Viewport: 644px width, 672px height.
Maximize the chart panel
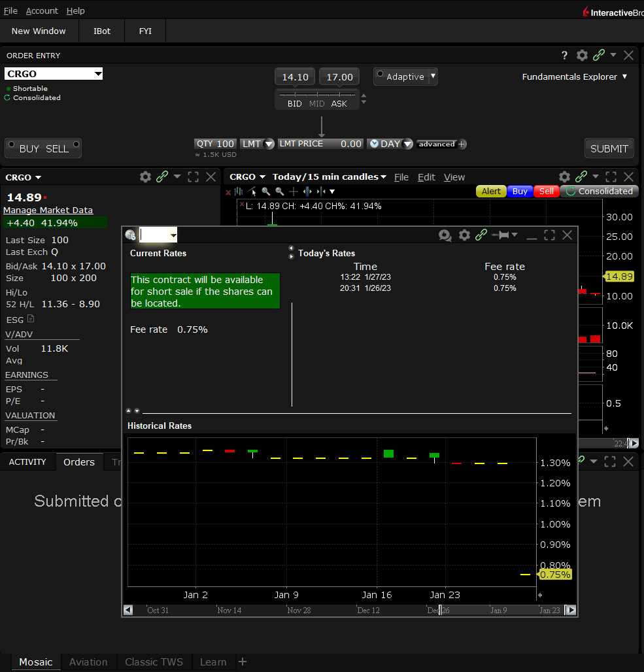pos(611,177)
